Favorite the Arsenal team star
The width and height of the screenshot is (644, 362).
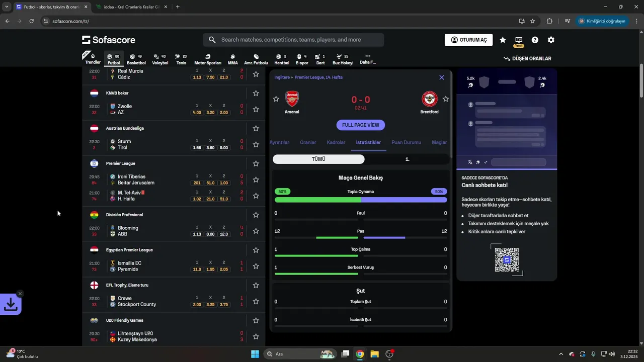click(x=276, y=99)
